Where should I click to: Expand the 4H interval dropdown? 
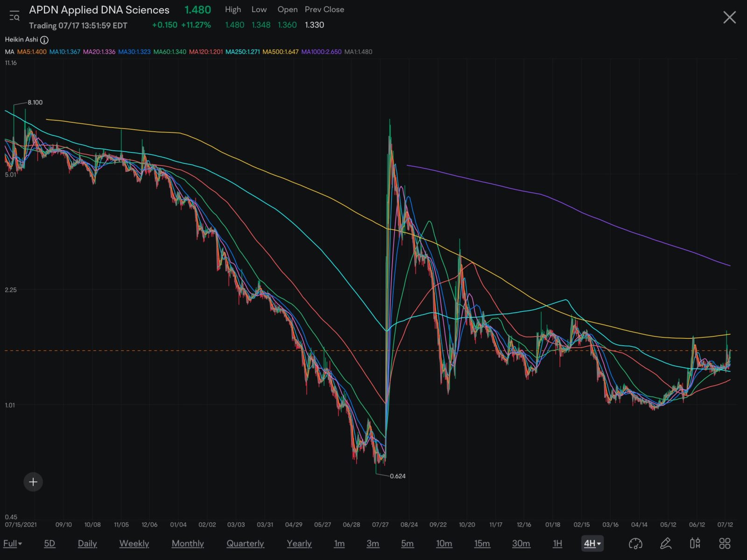(x=592, y=543)
